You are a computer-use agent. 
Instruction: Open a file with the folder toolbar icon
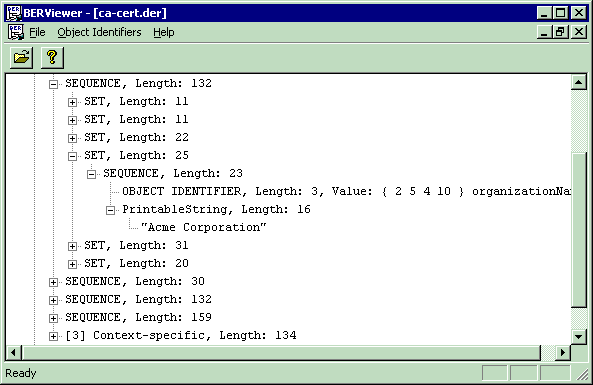22,57
